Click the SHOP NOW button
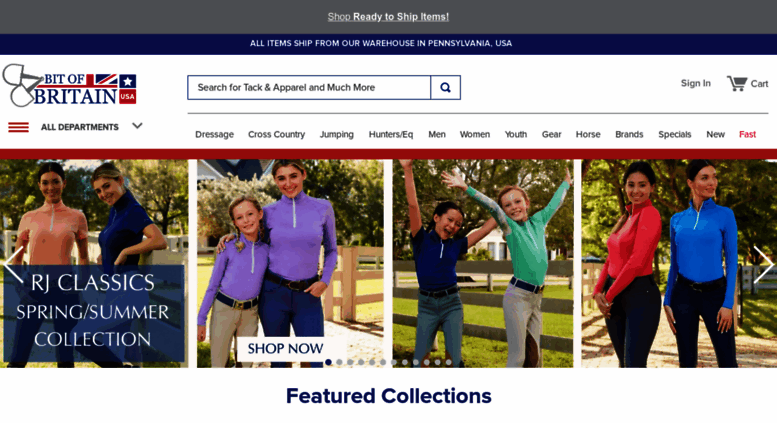The image size is (777, 423). pos(285,348)
